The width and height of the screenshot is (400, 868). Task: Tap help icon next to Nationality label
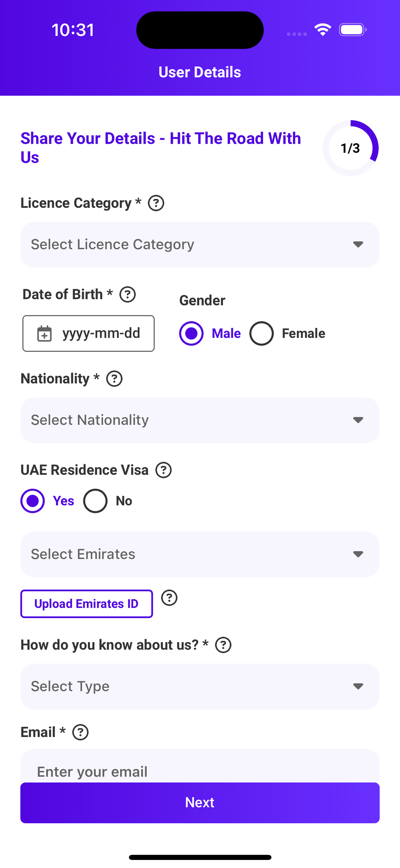[x=114, y=379]
